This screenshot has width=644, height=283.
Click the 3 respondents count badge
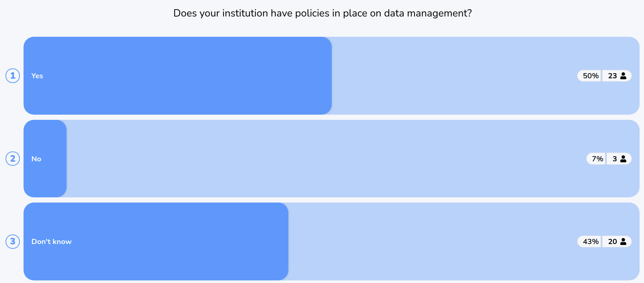coord(619,159)
